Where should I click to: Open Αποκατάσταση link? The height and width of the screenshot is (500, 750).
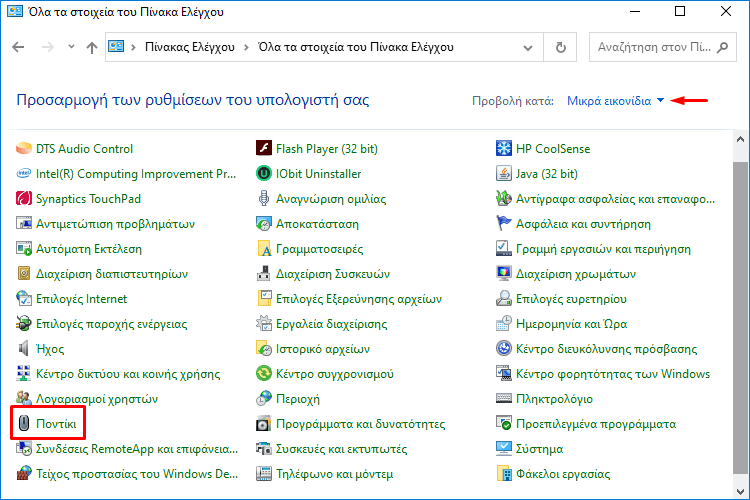pyautogui.click(x=317, y=224)
